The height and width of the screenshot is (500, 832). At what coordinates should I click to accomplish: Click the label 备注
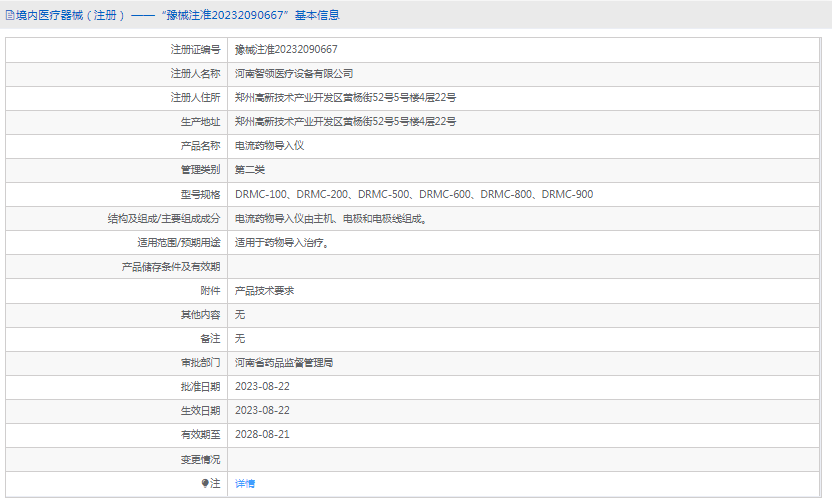point(210,339)
